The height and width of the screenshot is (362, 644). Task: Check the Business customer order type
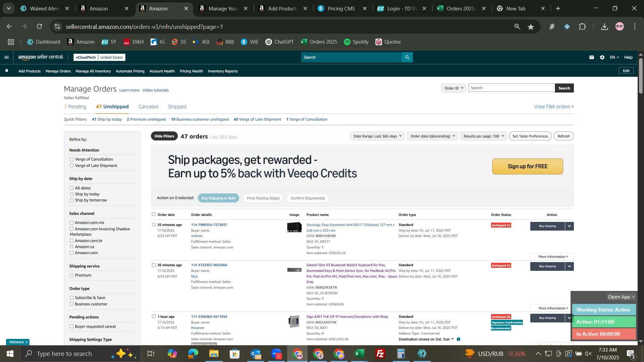71,304
